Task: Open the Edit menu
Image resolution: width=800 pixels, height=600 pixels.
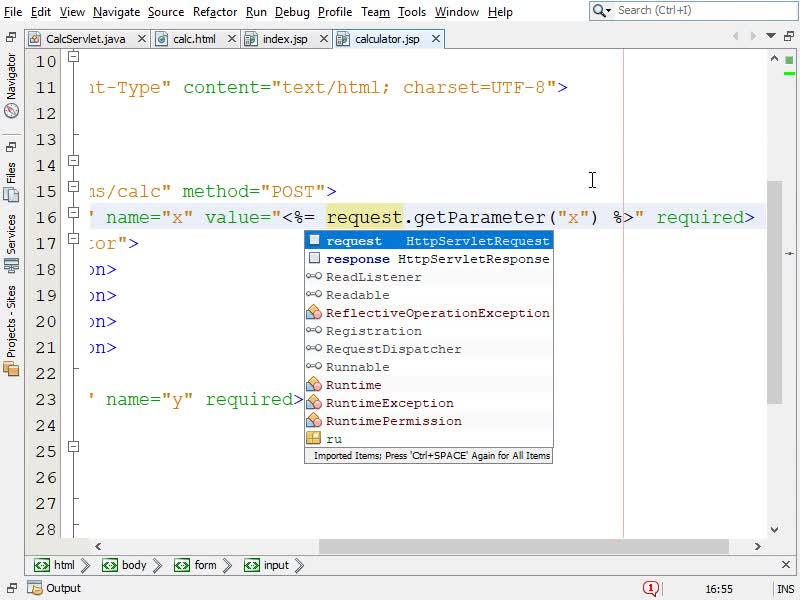Action: pos(41,12)
